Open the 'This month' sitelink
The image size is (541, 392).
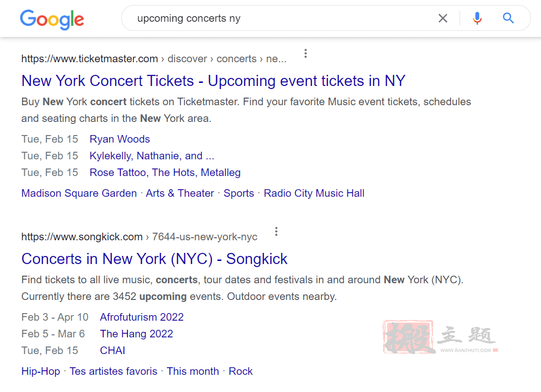(x=193, y=371)
